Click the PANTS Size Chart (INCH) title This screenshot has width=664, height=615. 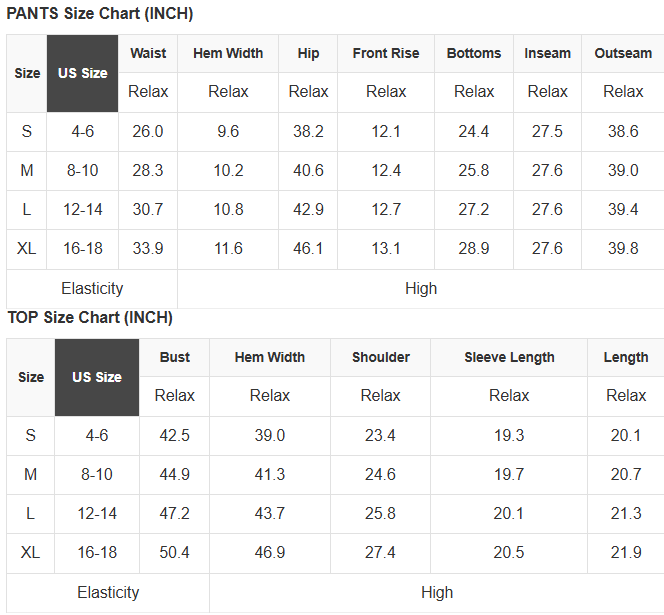(100, 14)
